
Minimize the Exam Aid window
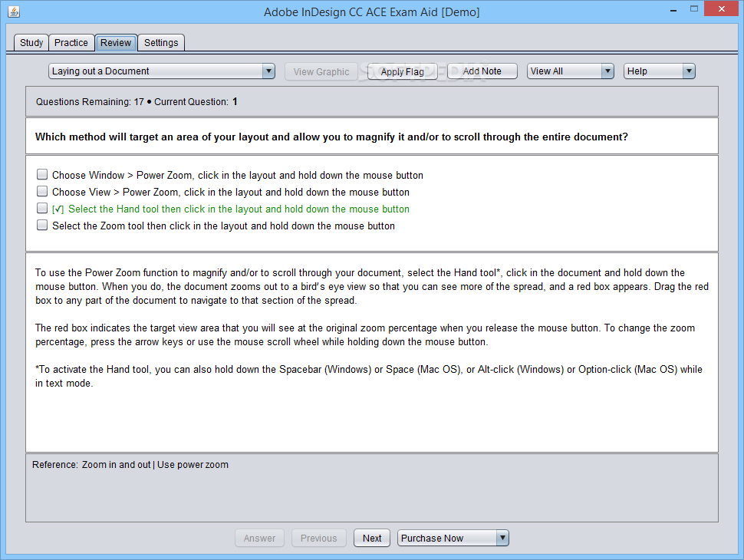[x=673, y=10]
